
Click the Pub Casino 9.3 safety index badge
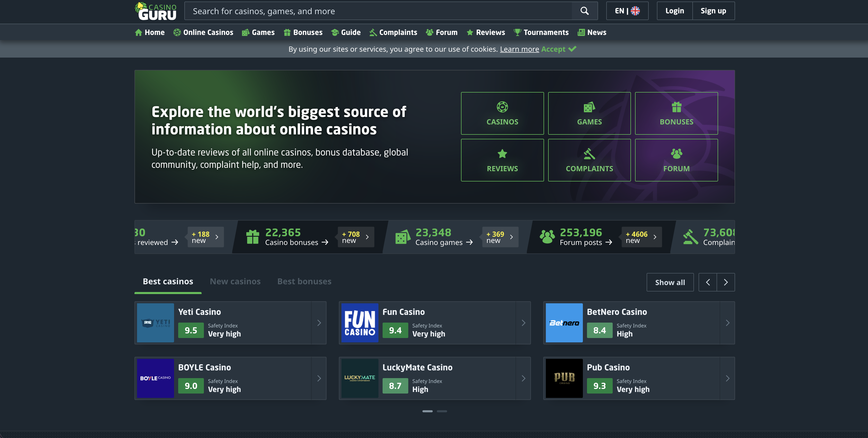[x=600, y=386]
